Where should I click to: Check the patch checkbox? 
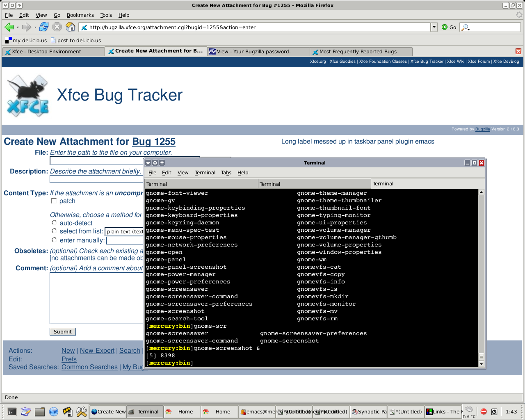coord(54,201)
